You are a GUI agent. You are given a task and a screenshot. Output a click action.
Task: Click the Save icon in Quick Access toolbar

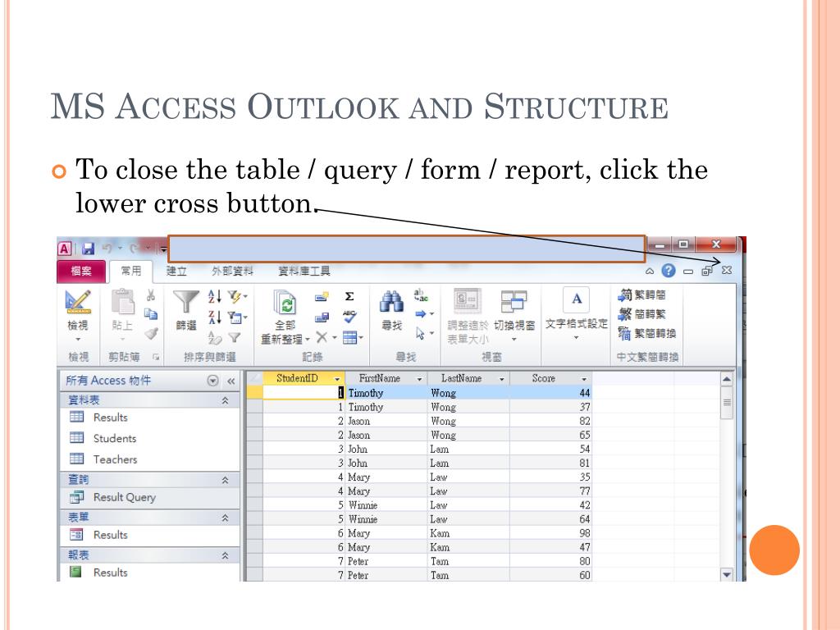89,249
